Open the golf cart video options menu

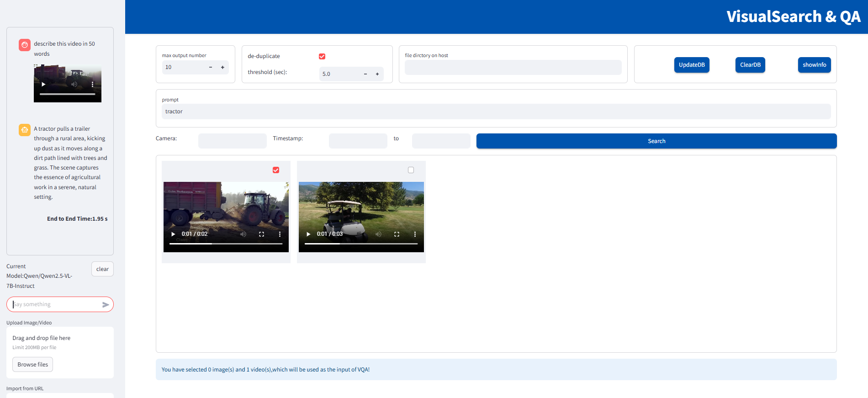415,234
